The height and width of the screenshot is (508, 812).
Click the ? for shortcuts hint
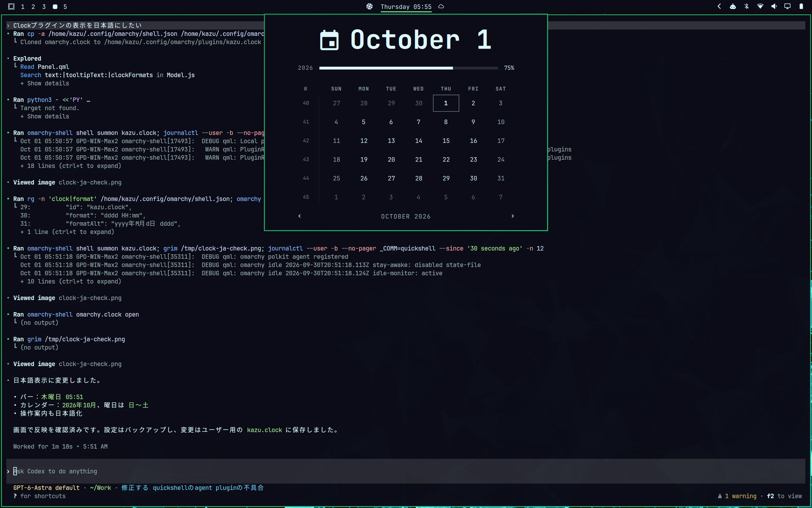39,496
